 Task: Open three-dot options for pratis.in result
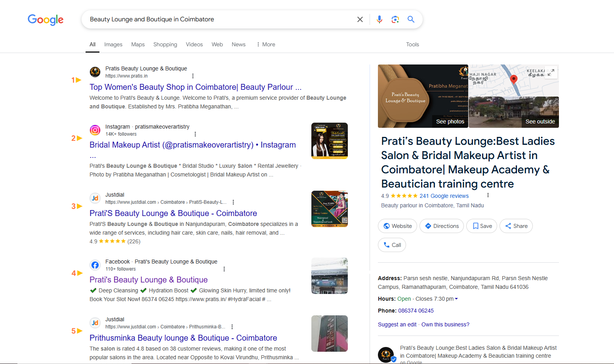(x=193, y=76)
